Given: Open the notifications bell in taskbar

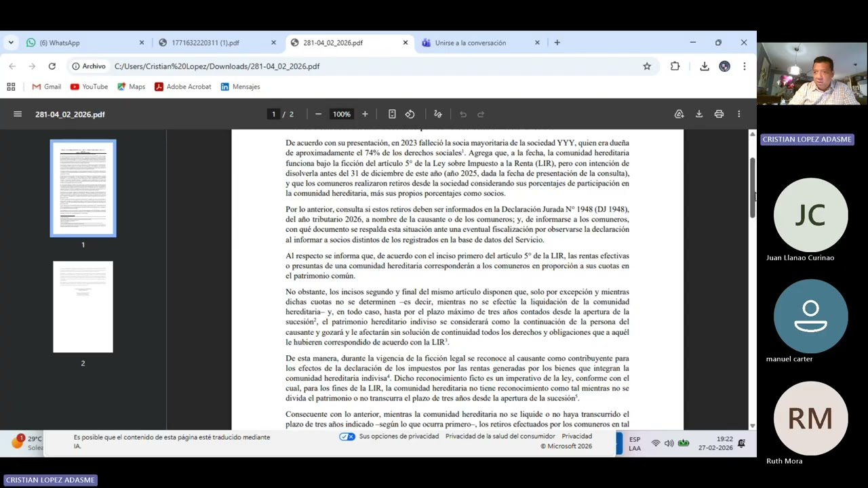Looking at the screenshot, I should click(741, 443).
